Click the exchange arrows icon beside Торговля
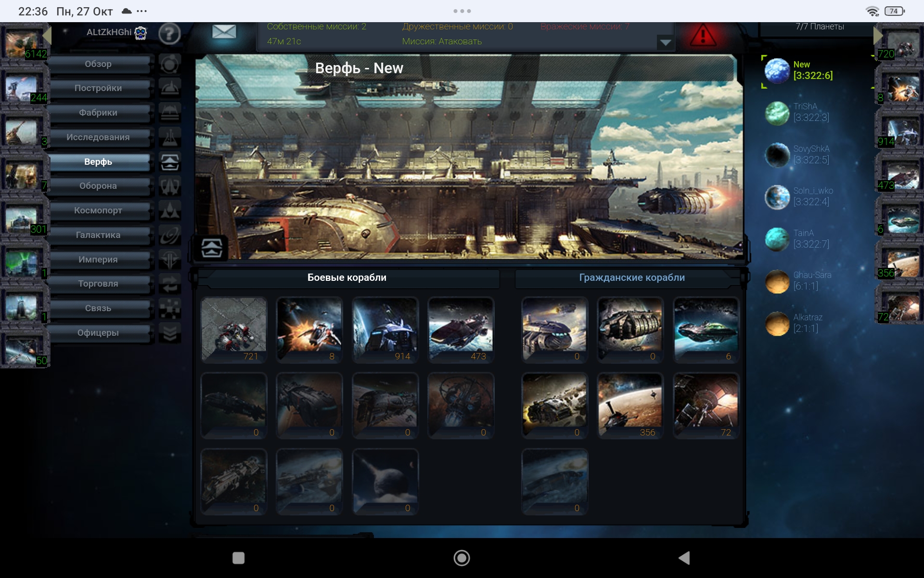The height and width of the screenshot is (578, 924). tap(170, 284)
